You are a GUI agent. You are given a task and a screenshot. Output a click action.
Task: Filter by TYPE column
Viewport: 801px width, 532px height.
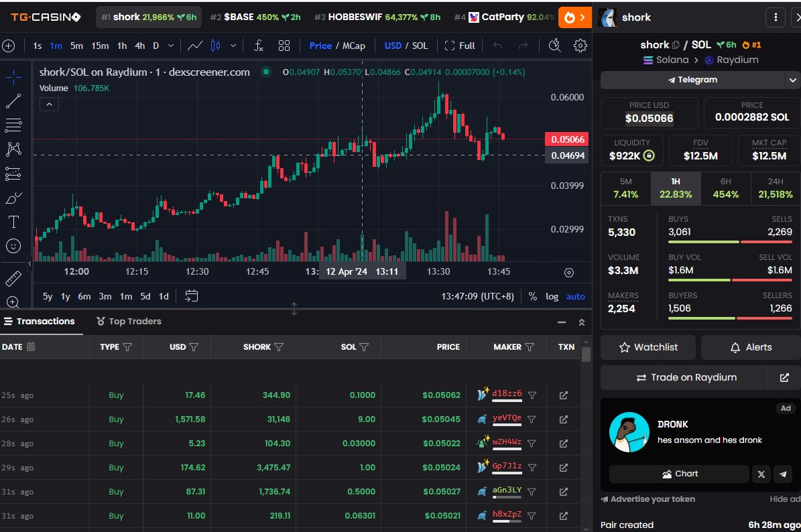tap(127, 347)
